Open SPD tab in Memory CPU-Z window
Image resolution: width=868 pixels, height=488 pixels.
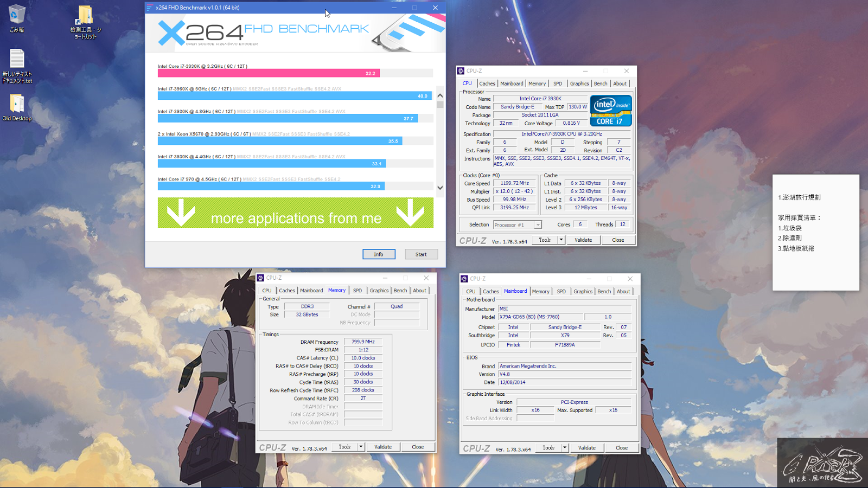point(358,291)
